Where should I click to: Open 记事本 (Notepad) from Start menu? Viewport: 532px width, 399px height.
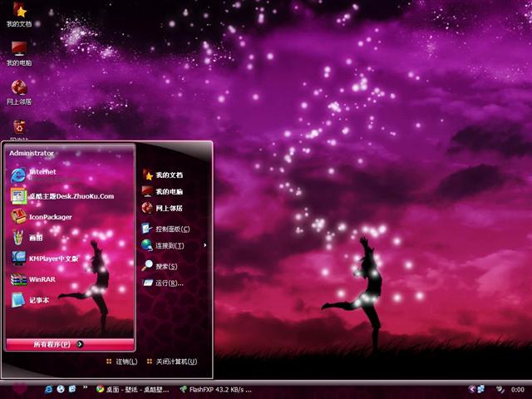coord(39,300)
